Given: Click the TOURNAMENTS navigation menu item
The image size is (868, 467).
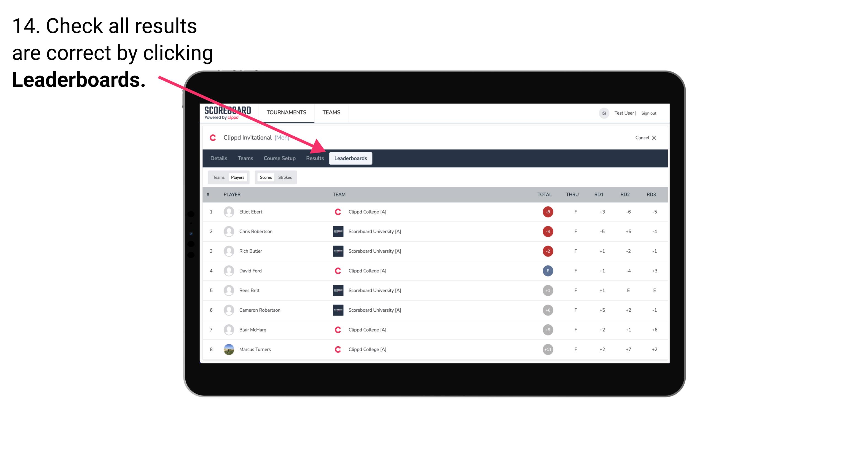Looking at the screenshot, I should pos(287,112).
